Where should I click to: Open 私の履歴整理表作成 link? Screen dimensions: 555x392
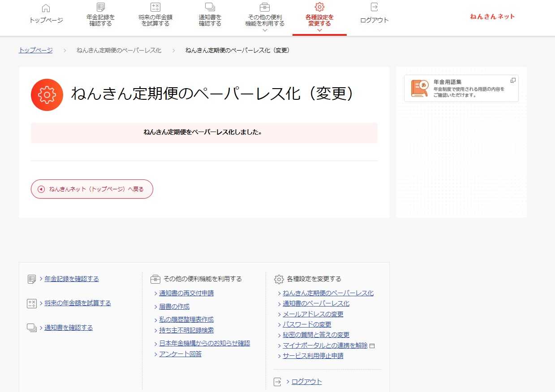tap(186, 320)
